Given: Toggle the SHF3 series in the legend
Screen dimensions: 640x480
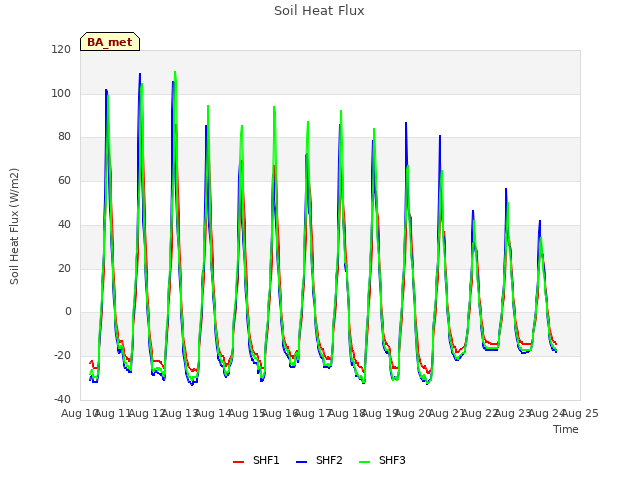Looking at the screenshot, I should pyautogui.click(x=382, y=460).
